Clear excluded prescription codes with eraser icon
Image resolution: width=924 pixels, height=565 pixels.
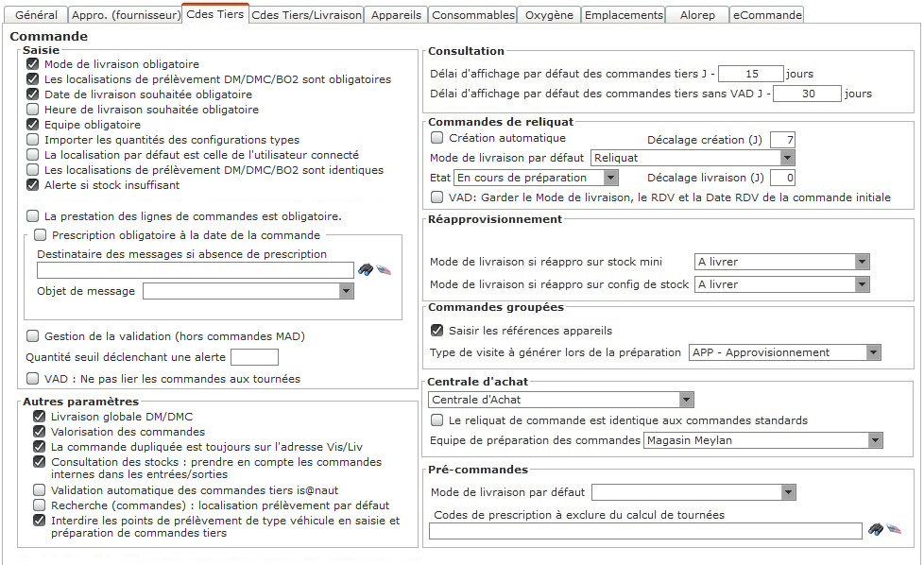pos(894,529)
